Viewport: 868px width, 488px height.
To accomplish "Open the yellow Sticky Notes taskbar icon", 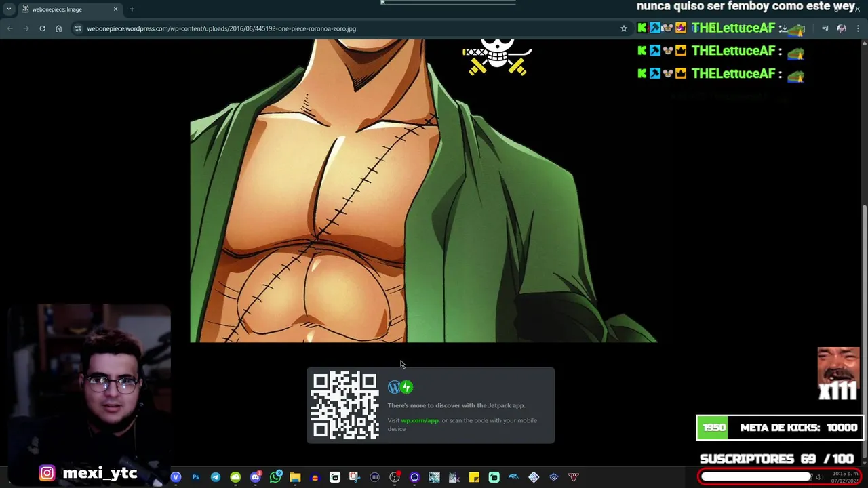I will pos(474,477).
